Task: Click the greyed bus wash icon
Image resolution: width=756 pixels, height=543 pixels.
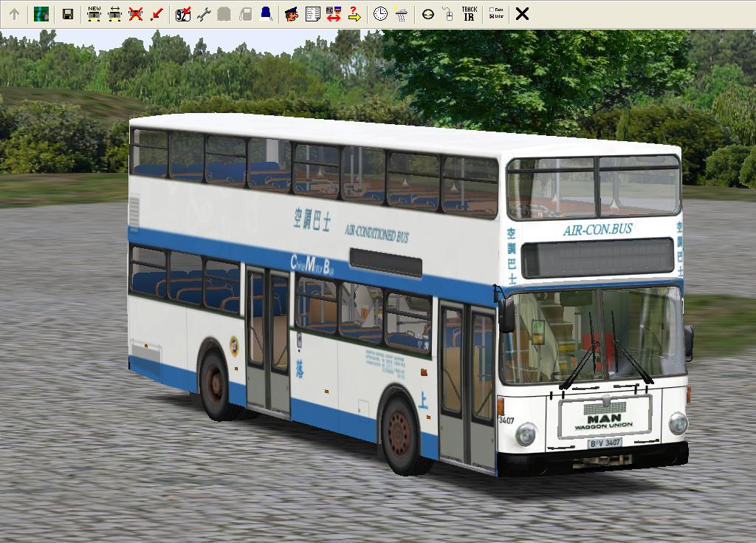Action: pyautogui.click(x=224, y=14)
